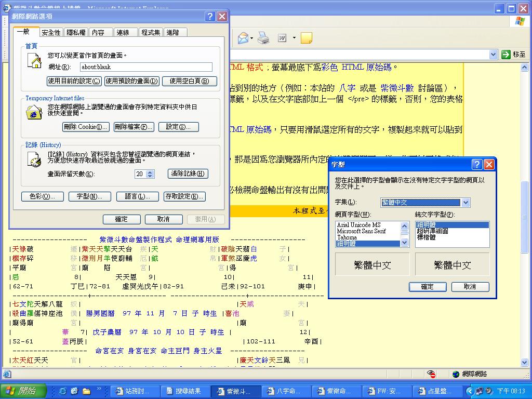Launch Internet Explorer from Quick Launch
This screenshot has height=399, width=532.
63,391
